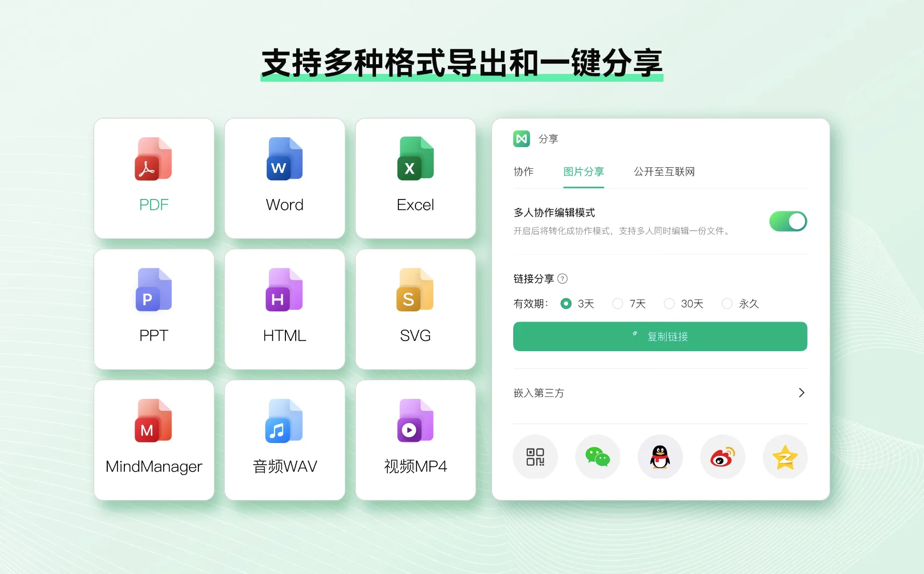Share to Weibo
The width and height of the screenshot is (924, 574).
(x=723, y=457)
